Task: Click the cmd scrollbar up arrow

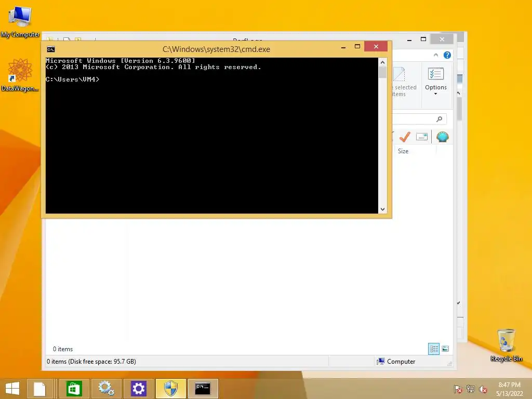Action: [x=382, y=62]
